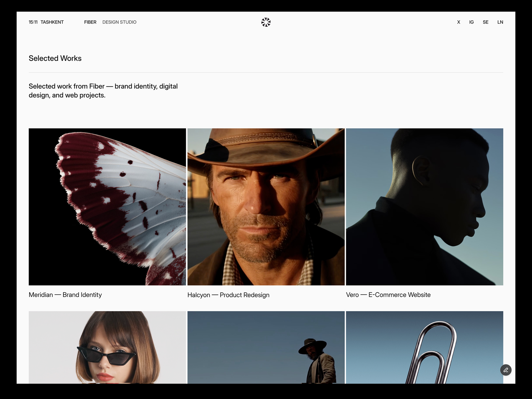Viewport: 532px width, 399px height.
Task: Open the distant cowboy figure thumbnail
Action: [x=266, y=347]
